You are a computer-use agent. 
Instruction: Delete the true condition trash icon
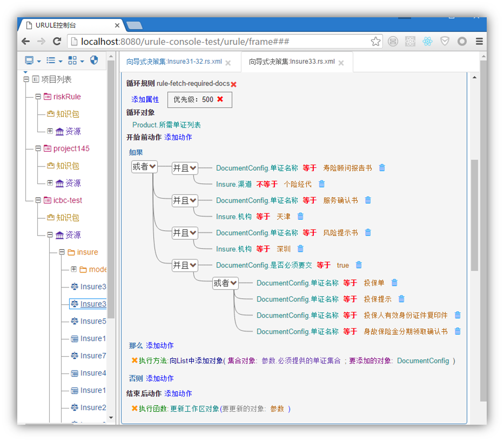point(359,265)
